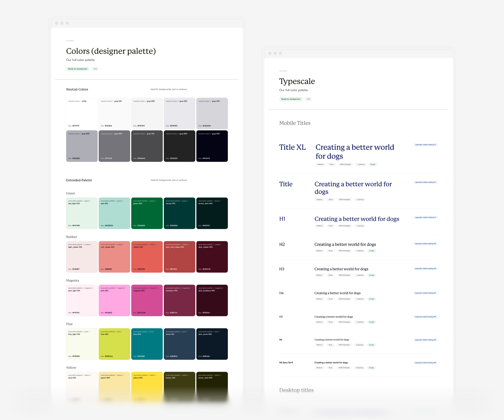Click the 'In use' badge under Title XL
Image resolution: width=504 pixels, height=420 pixels.
click(x=373, y=165)
